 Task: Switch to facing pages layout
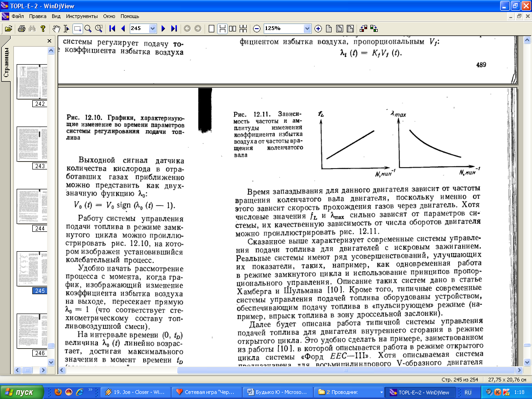pos(232,29)
